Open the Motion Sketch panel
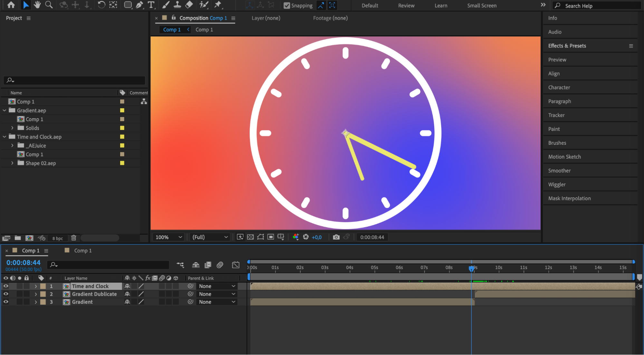 (x=564, y=157)
